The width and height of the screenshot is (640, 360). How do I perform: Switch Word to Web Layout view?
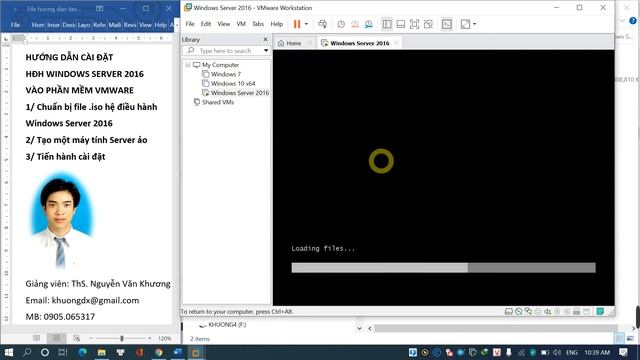point(76,338)
